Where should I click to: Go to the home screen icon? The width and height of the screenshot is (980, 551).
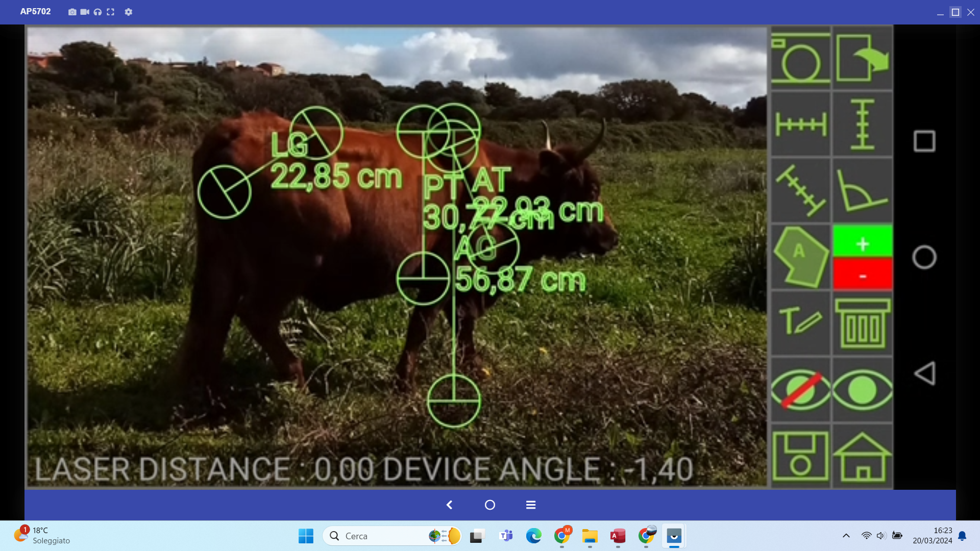(862, 456)
